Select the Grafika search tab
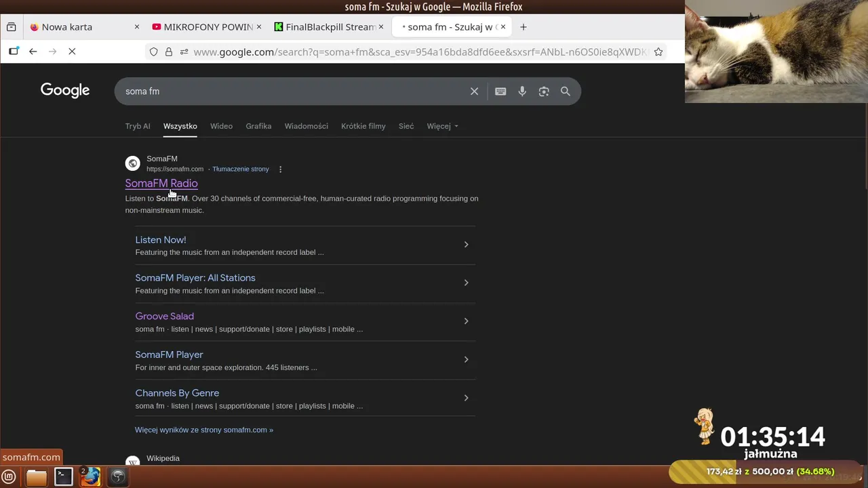This screenshot has width=868, height=488. point(258,126)
